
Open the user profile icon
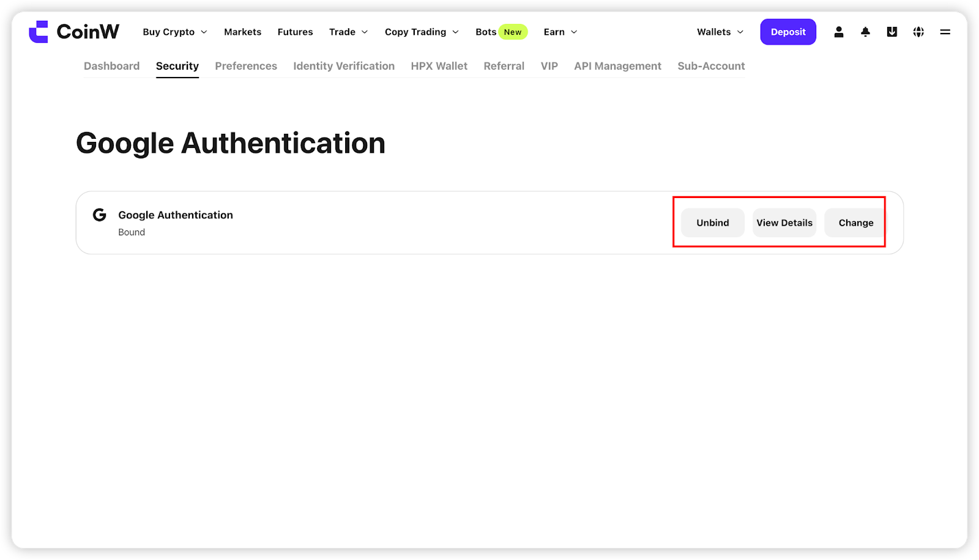pyautogui.click(x=839, y=32)
